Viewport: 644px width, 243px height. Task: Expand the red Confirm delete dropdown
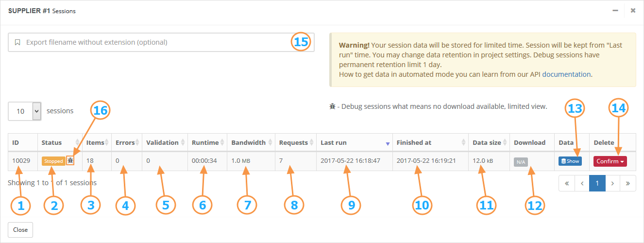(x=610, y=161)
